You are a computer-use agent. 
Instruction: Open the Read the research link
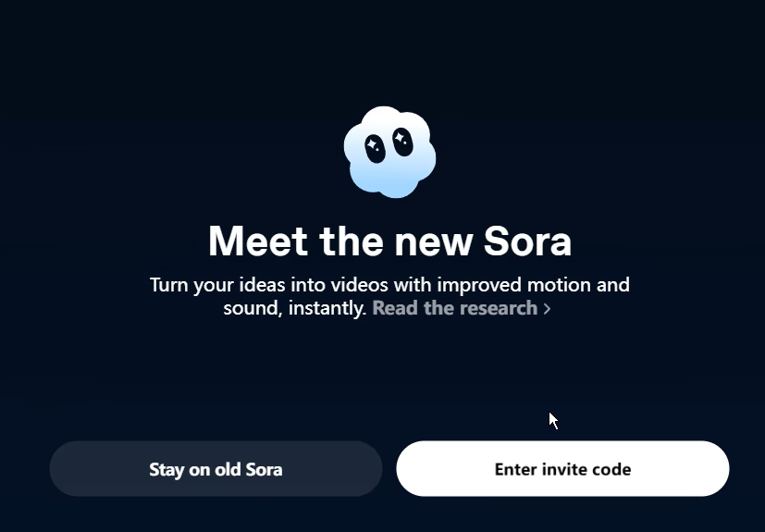[x=454, y=308]
